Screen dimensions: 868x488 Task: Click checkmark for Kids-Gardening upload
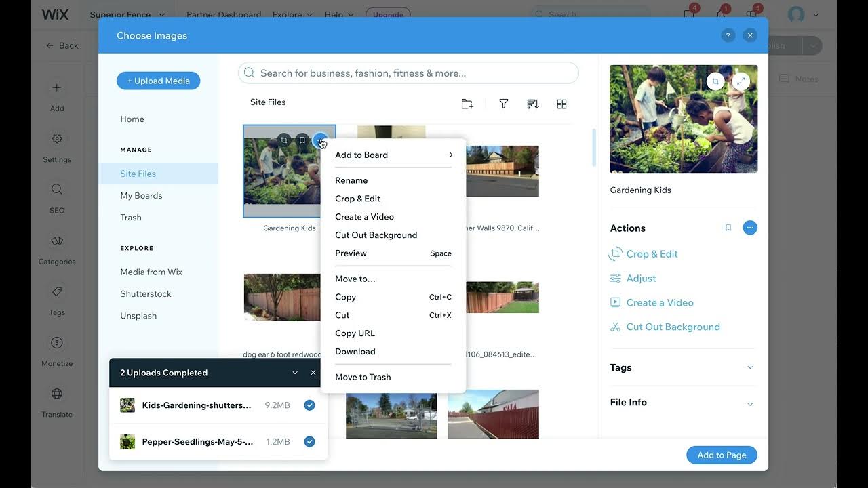pyautogui.click(x=309, y=405)
